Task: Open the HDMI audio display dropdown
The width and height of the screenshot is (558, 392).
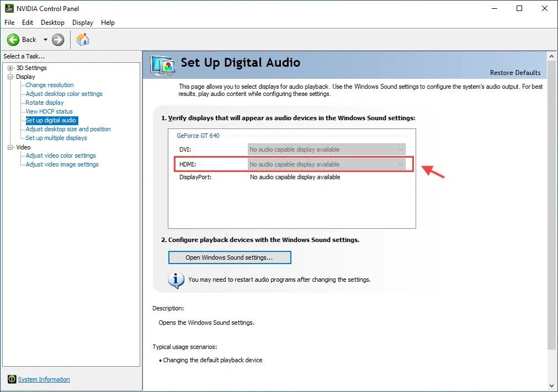Action: coord(326,164)
